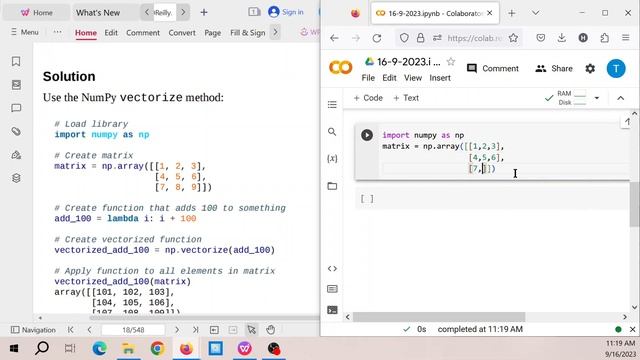This screenshot has width=640, height=360.
Task: Go back in Firefox
Action: tap(334, 38)
